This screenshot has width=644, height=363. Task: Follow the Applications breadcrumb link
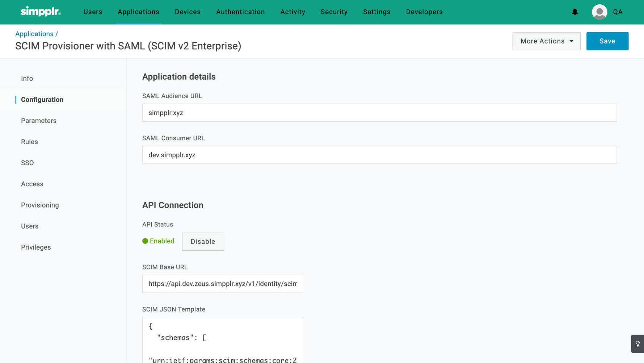click(34, 34)
